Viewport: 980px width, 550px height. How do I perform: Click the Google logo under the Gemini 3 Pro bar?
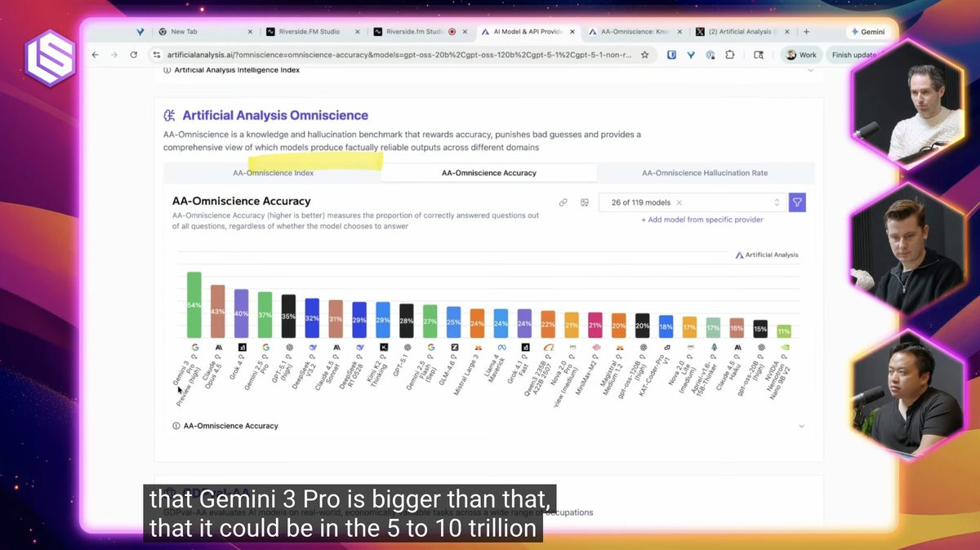[194, 347]
